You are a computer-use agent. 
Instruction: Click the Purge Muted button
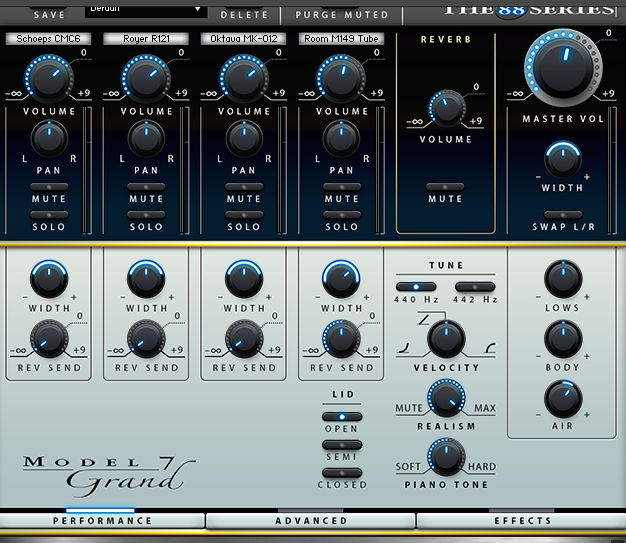341,15
